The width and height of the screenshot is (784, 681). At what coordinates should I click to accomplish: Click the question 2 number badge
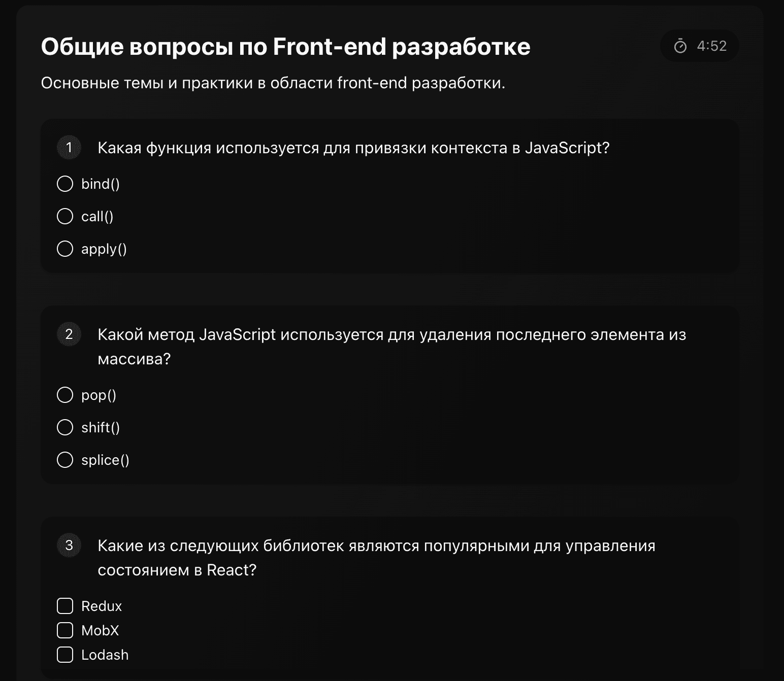(x=69, y=334)
